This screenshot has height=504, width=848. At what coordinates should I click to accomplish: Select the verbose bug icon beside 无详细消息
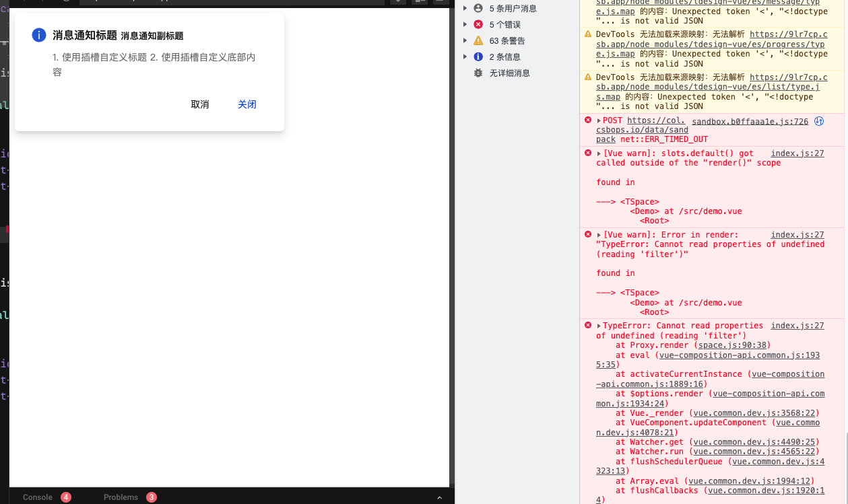click(x=478, y=73)
